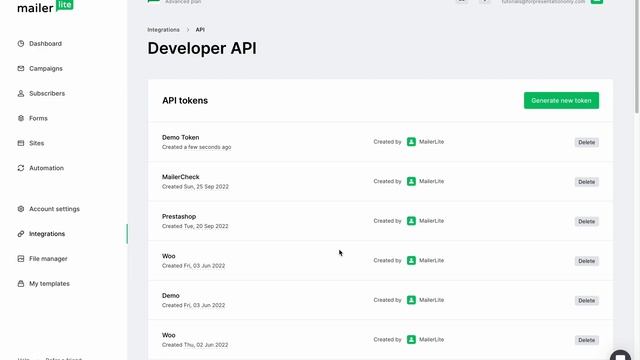640x360 pixels.
Task: Click "Created Thu, 02 Jun 2022" text
Action: pos(195,345)
